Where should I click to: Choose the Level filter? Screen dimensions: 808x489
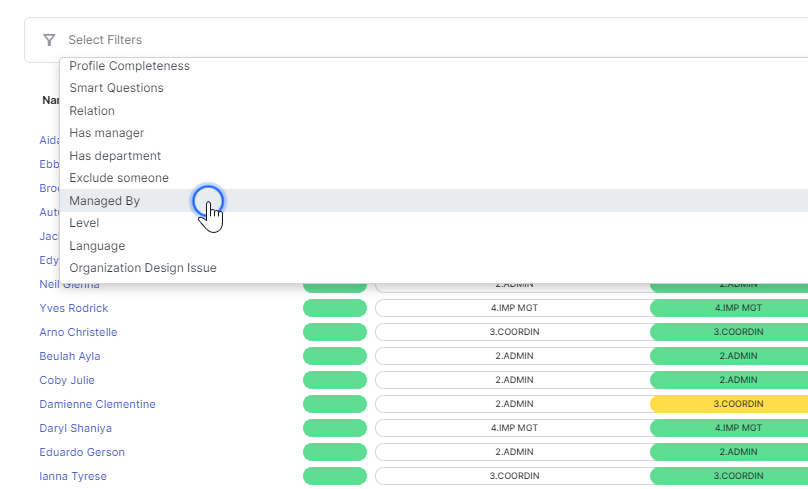[84, 223]
